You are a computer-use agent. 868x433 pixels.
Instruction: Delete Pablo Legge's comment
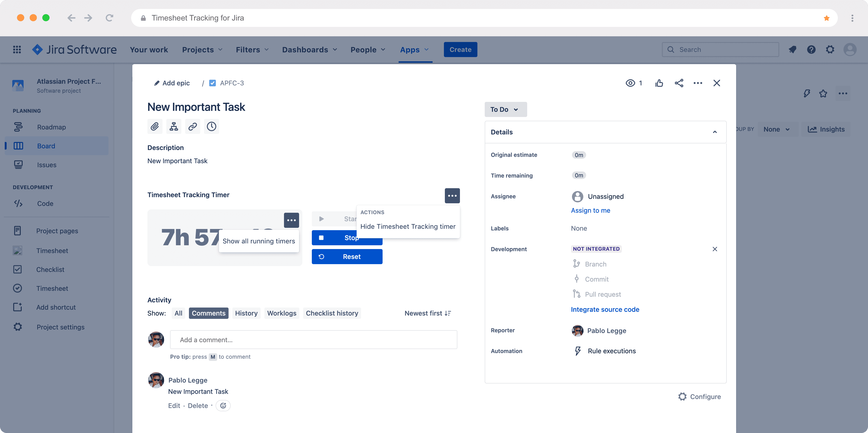point(198,406)
